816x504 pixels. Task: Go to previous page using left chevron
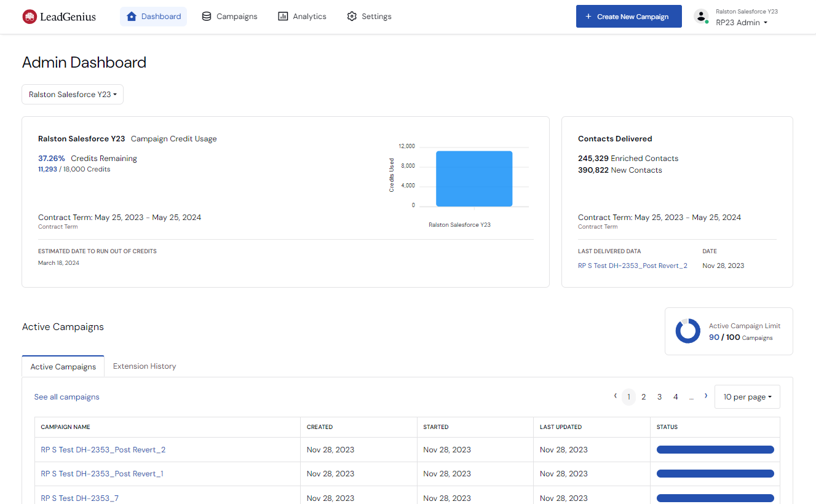click(x=615, y=396)
